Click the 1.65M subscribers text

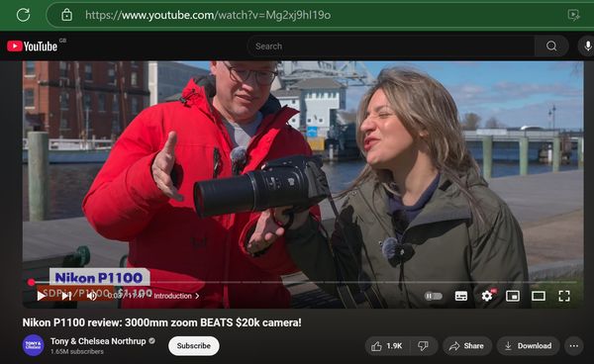77,351
